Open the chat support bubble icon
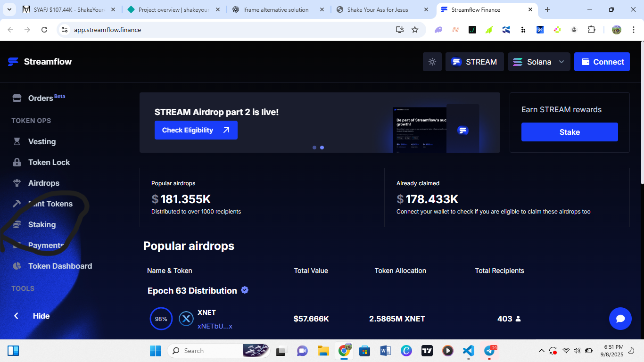The width and height of the screenshot is (644, 362). (620, 319)
